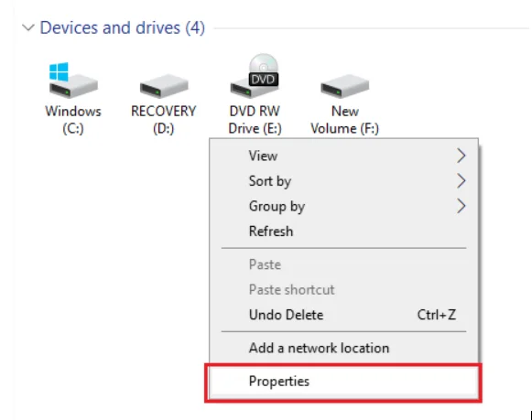Select Add a network location
The width and height of the screenshot is (532, 420).
(x=343, y=348)
